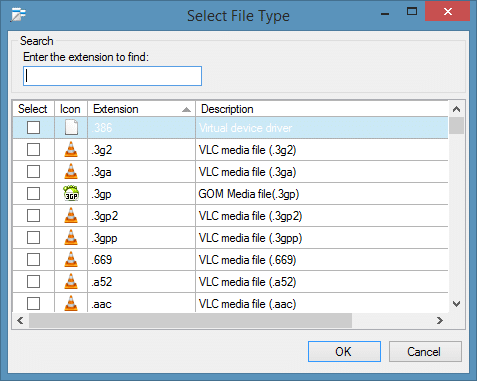Click the VLC cone icon for .aac
The image size is (477, 381).
(71, 303)
